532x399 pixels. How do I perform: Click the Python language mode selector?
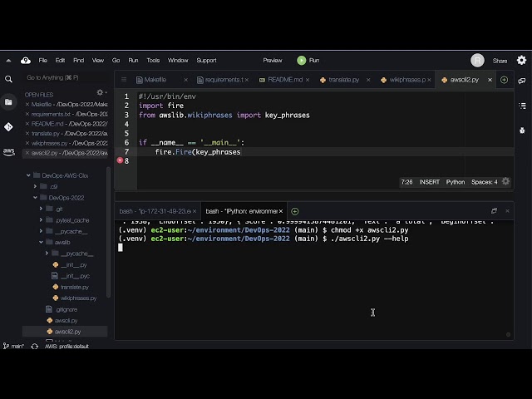point(456,182)
